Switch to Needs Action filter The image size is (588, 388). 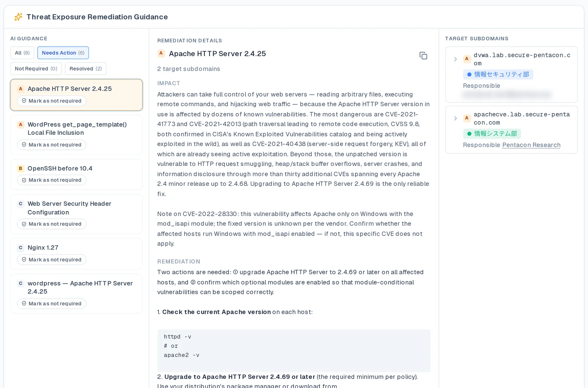63,53
